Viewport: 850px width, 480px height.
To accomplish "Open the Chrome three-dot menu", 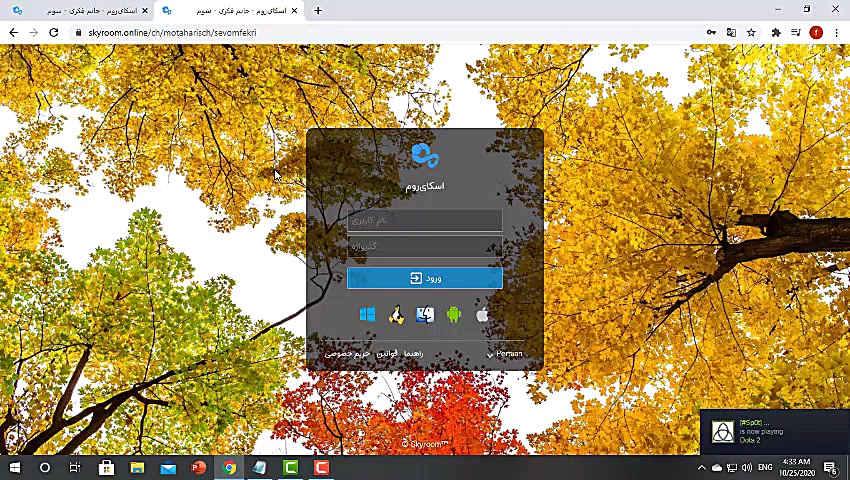I will pos(836,33).
